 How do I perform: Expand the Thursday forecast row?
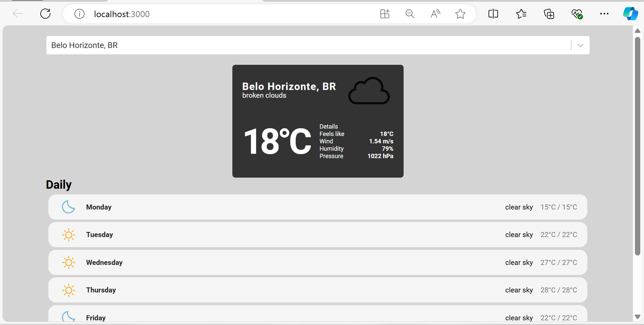point(317,290)
